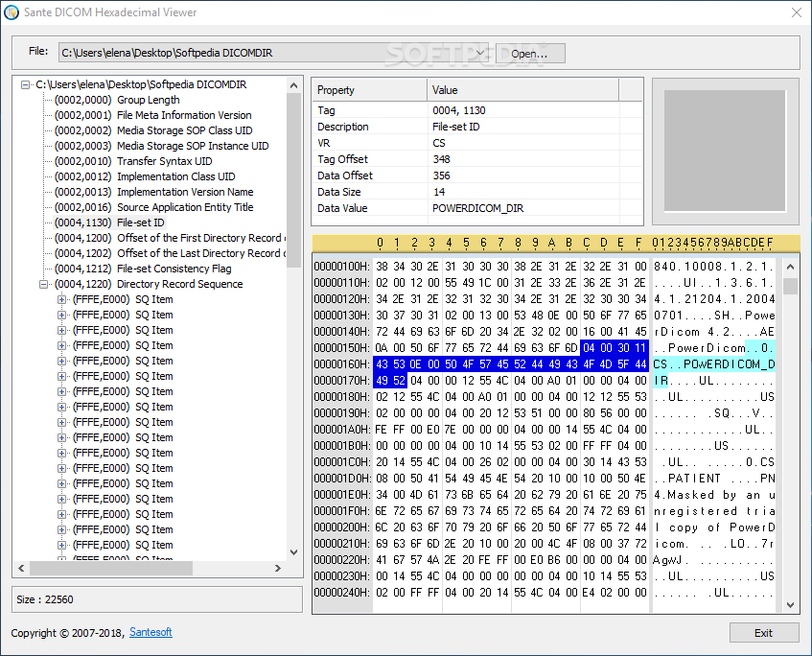Select Implementation Version Name item
812x656 pixels.
tap(153, 192)
